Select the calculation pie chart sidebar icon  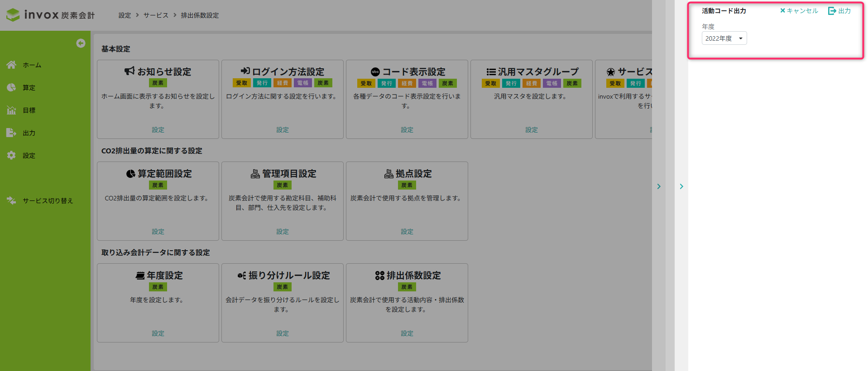pos(11,87)
